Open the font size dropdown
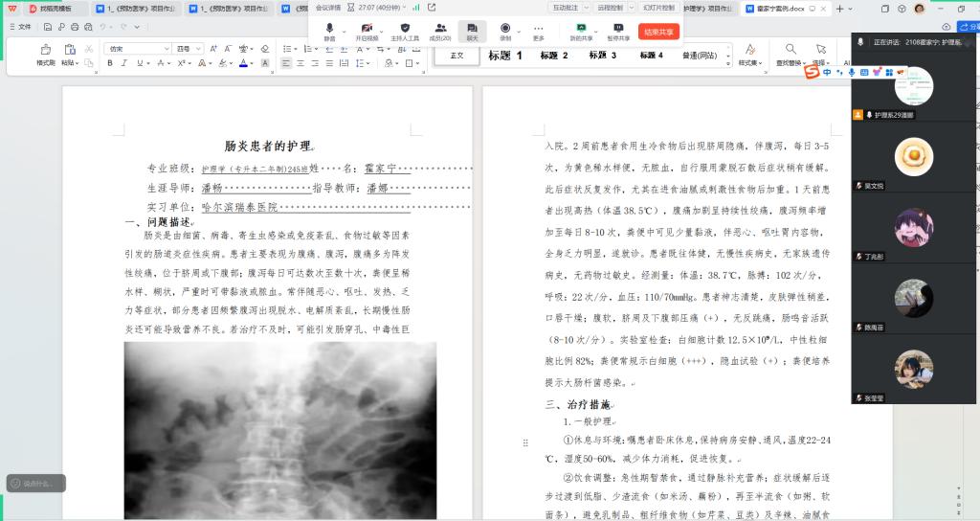Image resolution: width=980 pixels, height=521 pixels. click(x=199, y=48)
